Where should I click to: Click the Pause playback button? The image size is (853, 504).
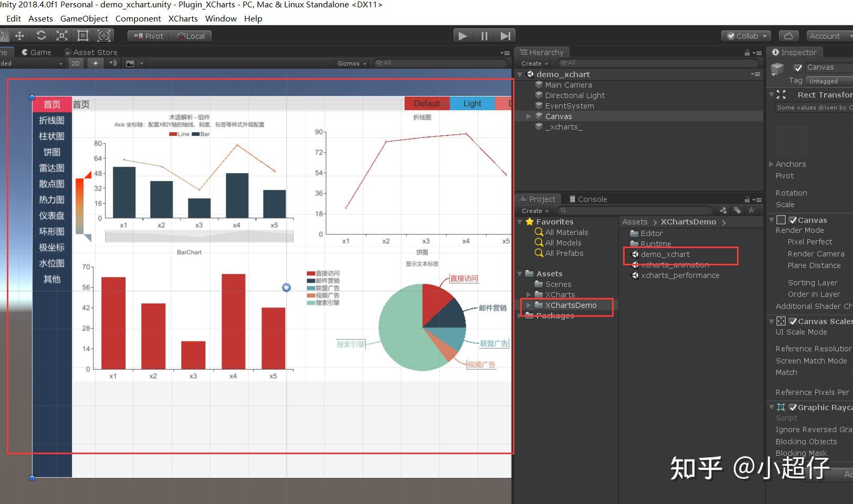tap(484, 36)
